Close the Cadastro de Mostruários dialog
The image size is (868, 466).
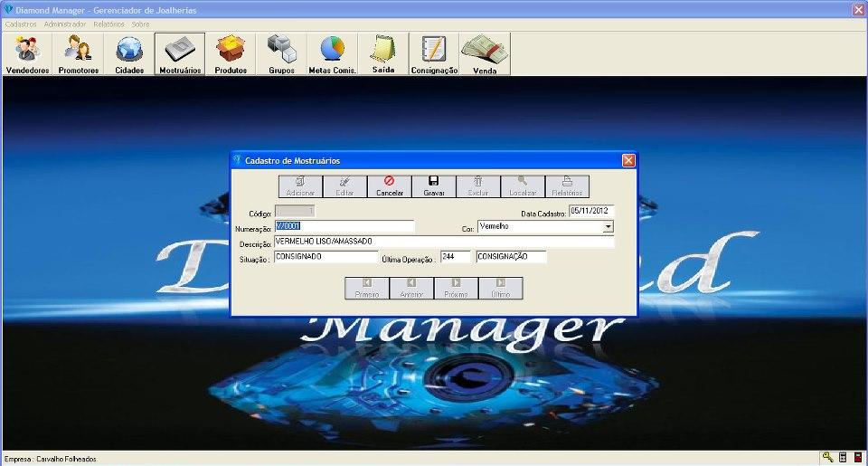point(628,160)
